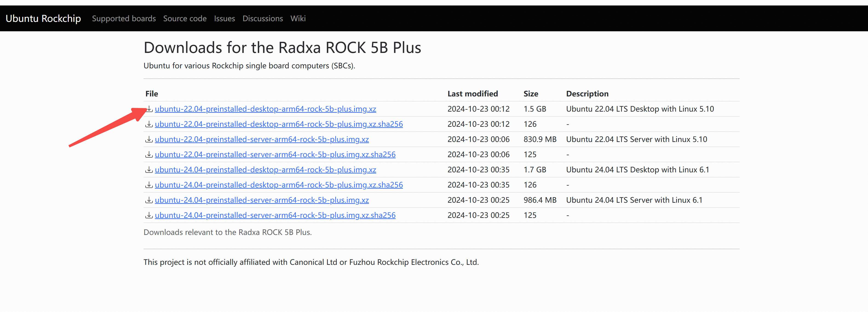Open the Issues nav link
This screenshot has width=868, height=312.
(x=224, y=19)
